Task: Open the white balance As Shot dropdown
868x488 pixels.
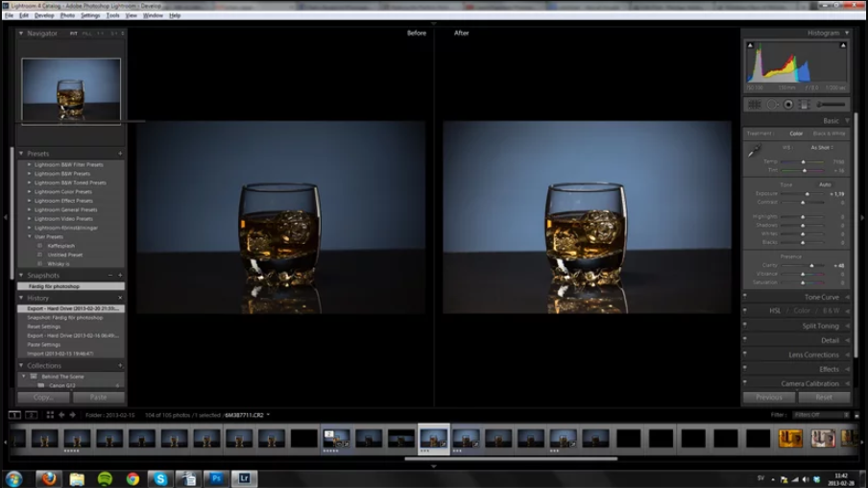Action: click(x=822, y=147)
